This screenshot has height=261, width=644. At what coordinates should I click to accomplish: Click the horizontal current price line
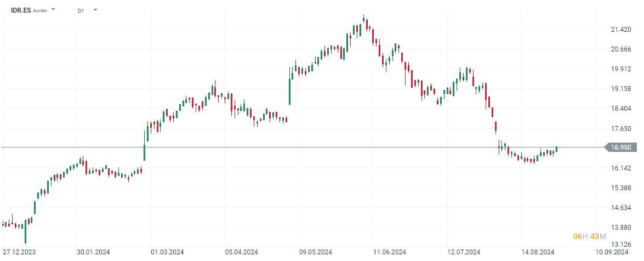click(x=329, y=147)
